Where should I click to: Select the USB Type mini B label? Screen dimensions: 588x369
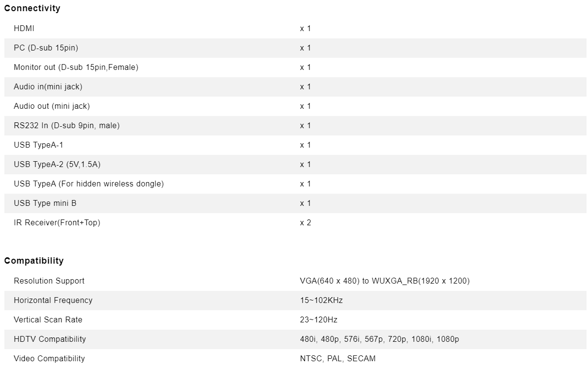tap(45, 203)
